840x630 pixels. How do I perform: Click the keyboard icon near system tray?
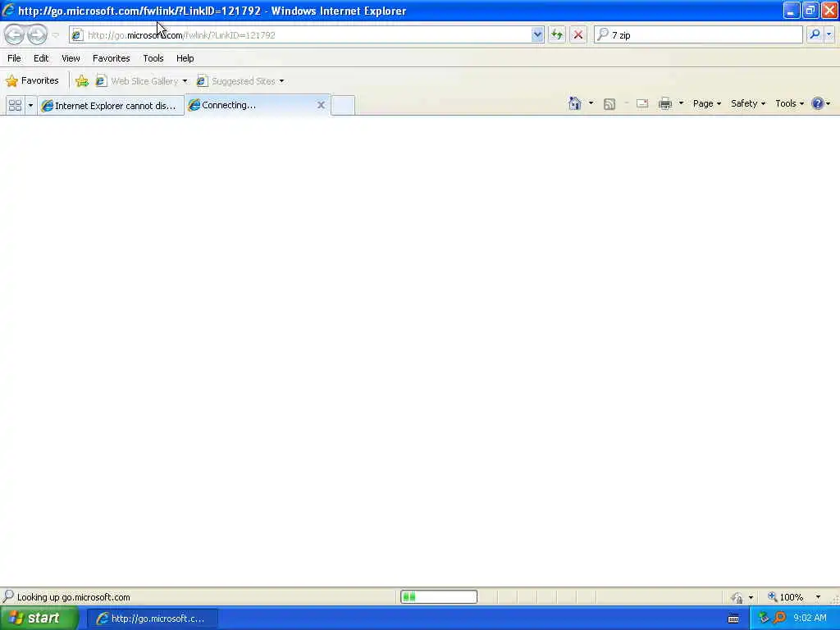tap(733, 619)
